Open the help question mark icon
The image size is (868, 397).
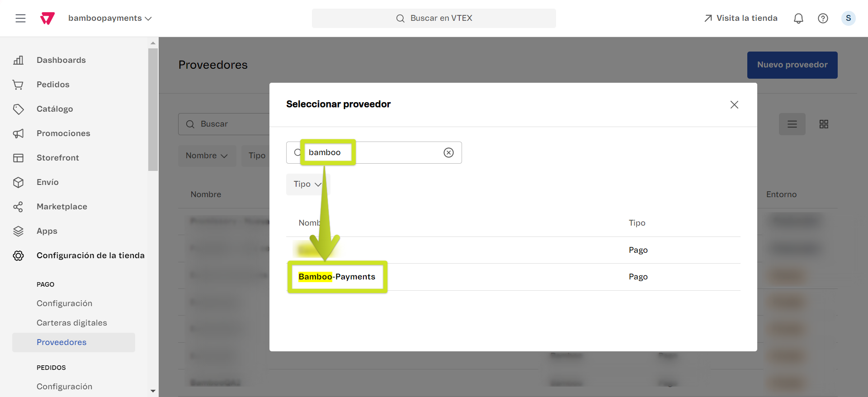[823, 18]
